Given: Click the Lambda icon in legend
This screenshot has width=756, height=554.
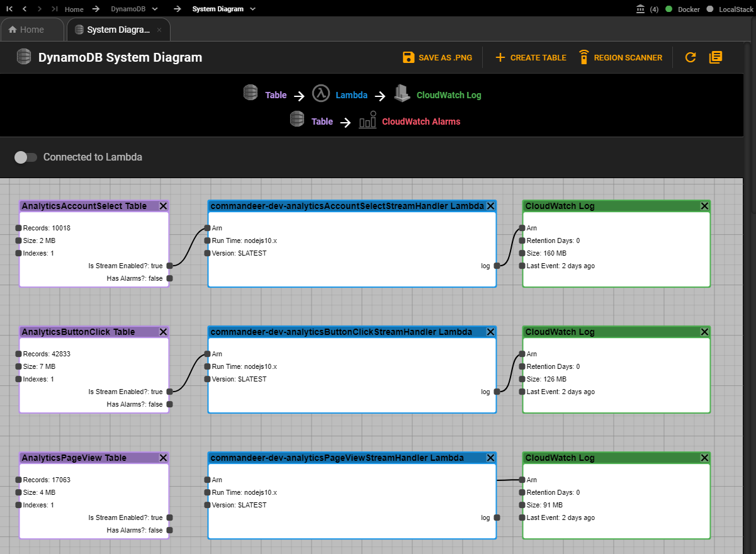Looking at the screenshot, I should click(321, 94).
